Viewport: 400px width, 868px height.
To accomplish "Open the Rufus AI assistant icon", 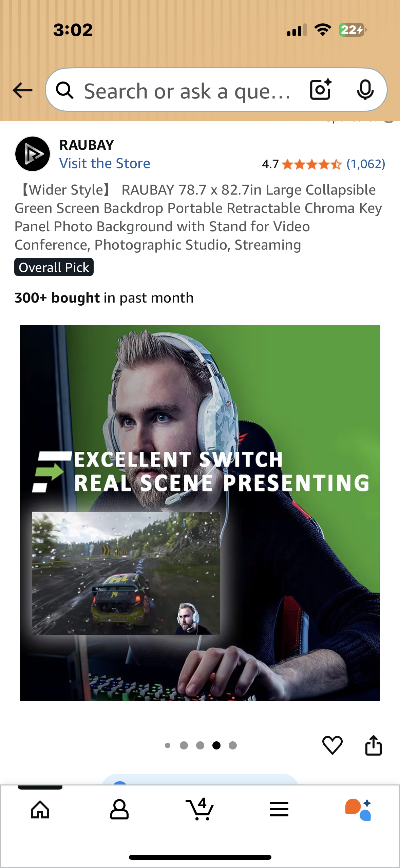I will (358, 810).
